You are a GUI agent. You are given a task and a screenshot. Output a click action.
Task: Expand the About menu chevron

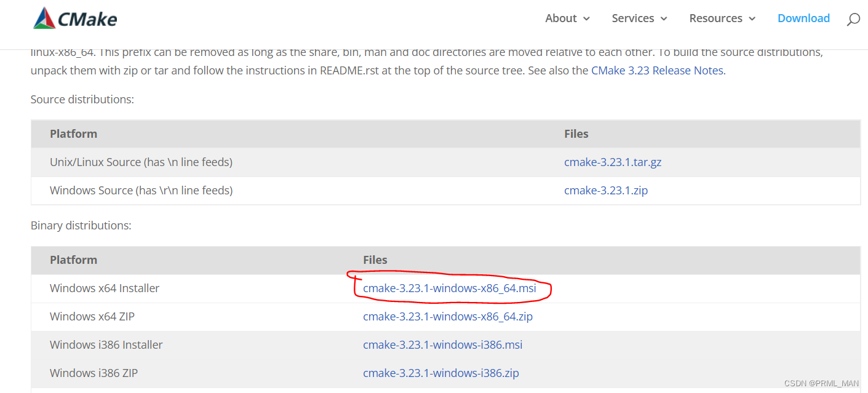(x=586, y=19)
